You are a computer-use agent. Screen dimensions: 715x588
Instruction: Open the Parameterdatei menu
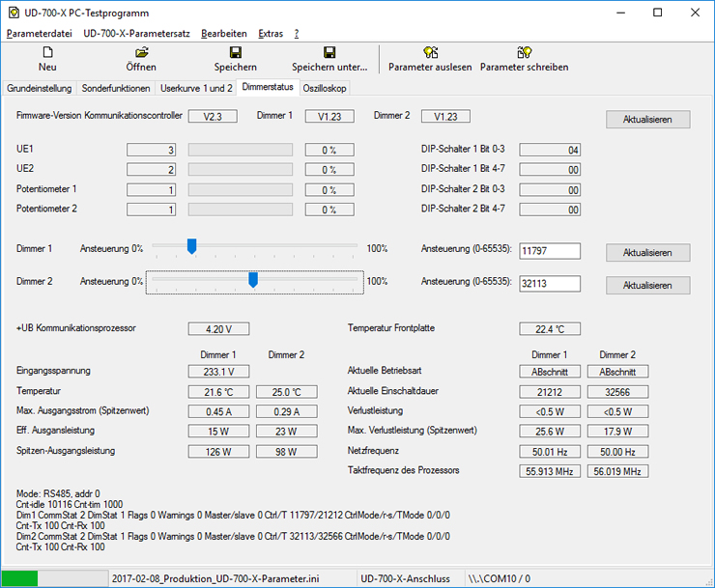40,33
